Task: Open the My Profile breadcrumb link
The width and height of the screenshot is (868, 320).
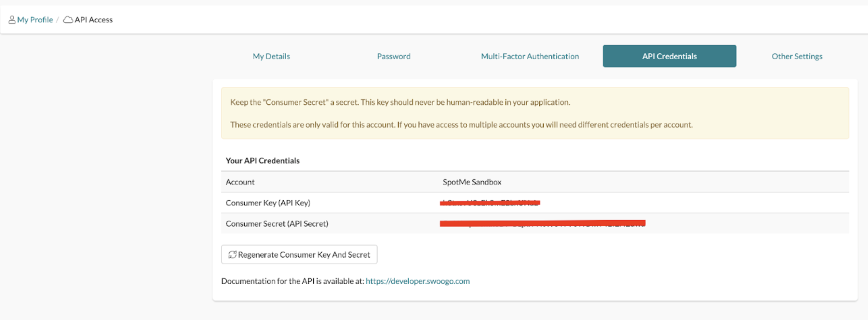Action: tap(35, 20)
